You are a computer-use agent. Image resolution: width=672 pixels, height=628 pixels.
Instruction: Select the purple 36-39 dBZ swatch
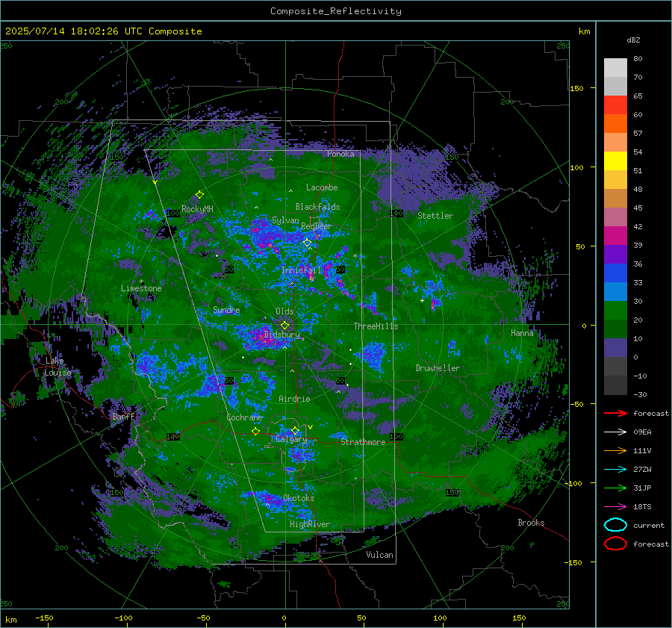(x=615, y=254)
